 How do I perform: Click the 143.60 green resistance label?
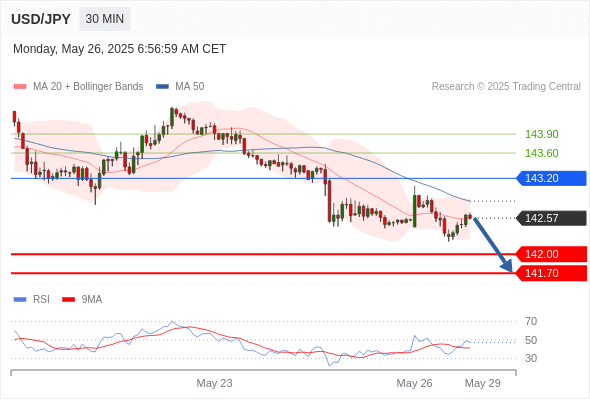[x=541, y=153]
